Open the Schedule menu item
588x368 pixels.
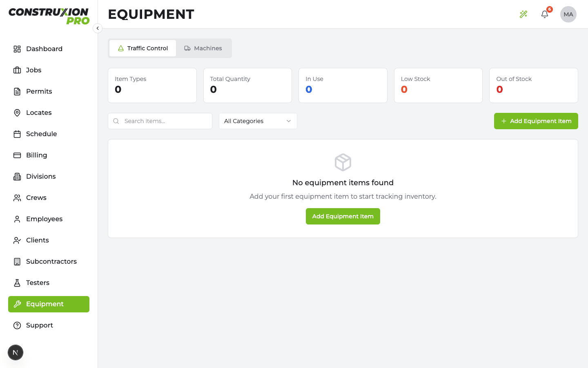click(x=49, y=134)
